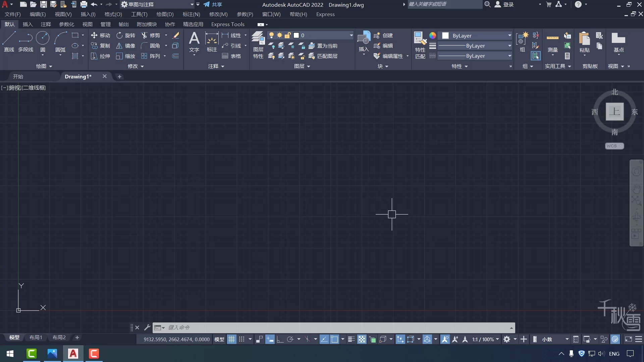
Task: Switch to the 插入 ribbon tab
Action: pyautogui.click(x=28, y=24)
